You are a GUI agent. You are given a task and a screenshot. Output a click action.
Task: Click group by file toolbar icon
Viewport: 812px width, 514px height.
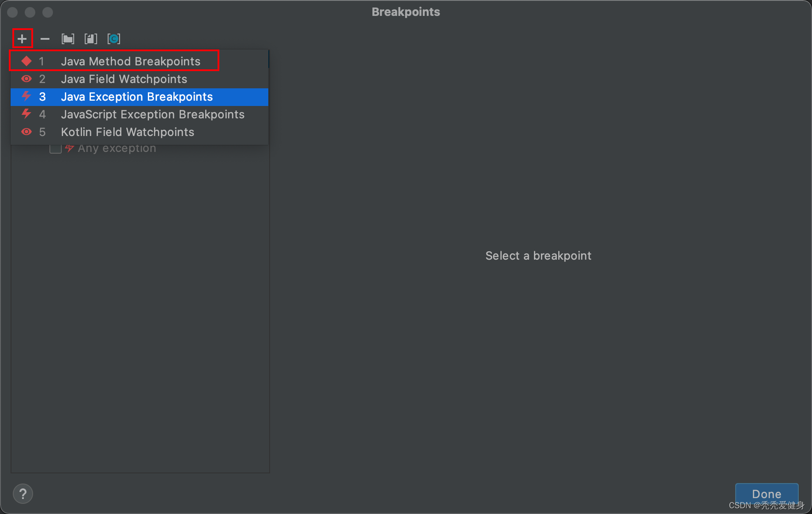(91, 39)
